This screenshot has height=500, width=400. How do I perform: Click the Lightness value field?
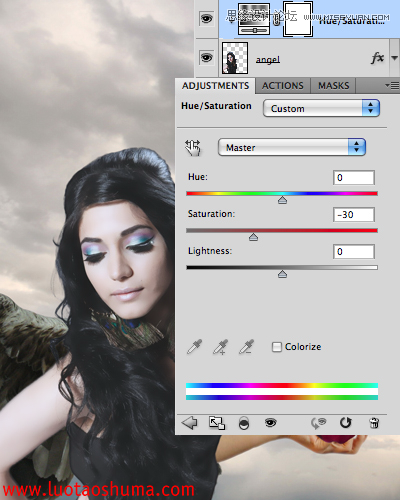354,251
